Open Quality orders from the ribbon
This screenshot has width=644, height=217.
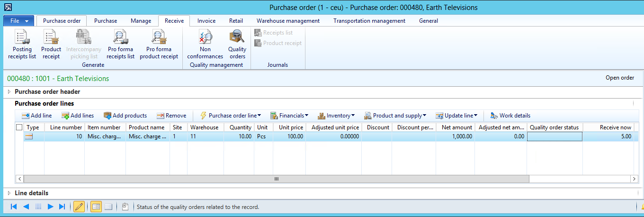click(x=237, y=37)
